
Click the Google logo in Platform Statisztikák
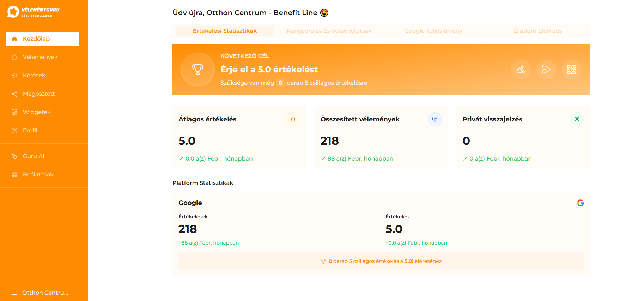coord(581,203)
